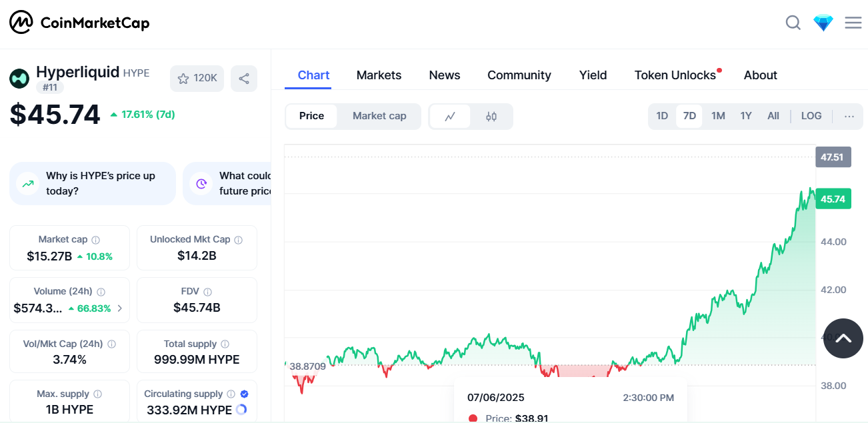The width and height of the screenshot is (868, 423).
Task: Open the Yield tab
Action: click(x=593, y=75)
